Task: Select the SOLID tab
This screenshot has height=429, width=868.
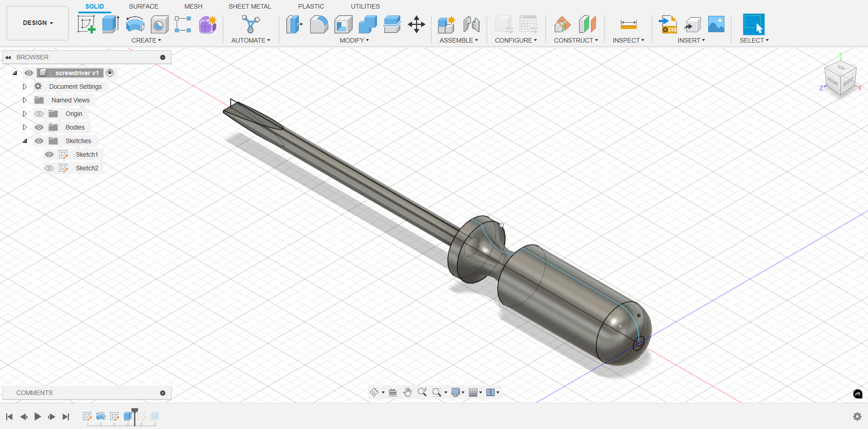Action: pos(95,6)
